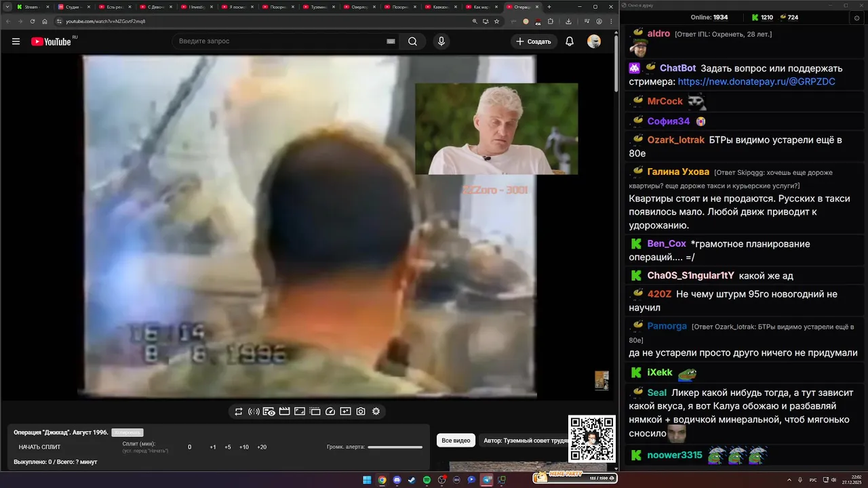This screenshot has height=488, width=868.
Task: Click the broadcast waves icon under video
Action: [x=254, y=411]
